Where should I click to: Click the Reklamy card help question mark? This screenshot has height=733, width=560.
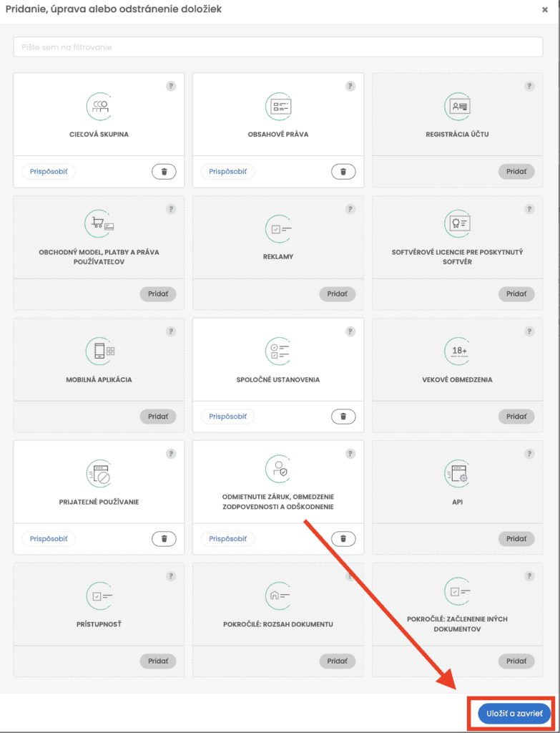[350, 209]
